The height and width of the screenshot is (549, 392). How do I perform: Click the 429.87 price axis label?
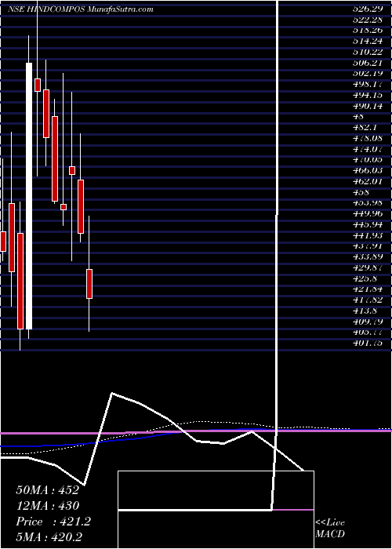coord(367,267)
